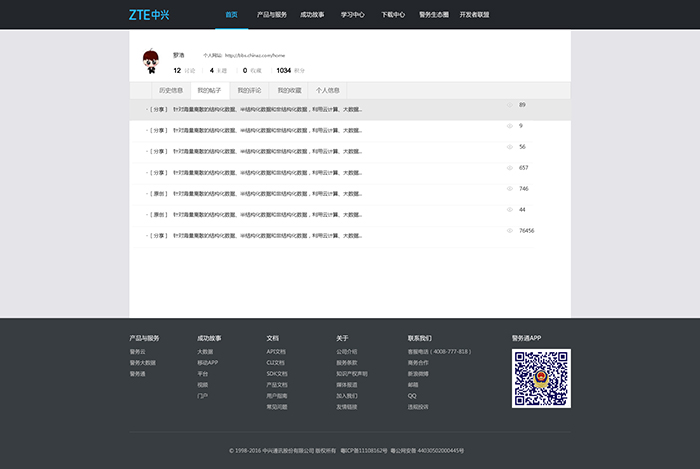Go to 学习中心 in the top navigation
The image size is (700, 469).
[x=353, y=15]
